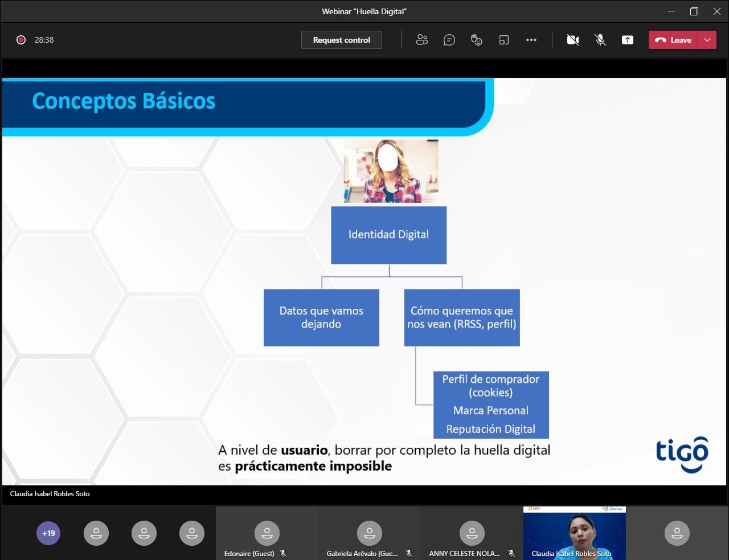Select ANNY CELESTE participant tile
Image resolution: width=729 pixels, height=560 pixels.
pos(472,533)
